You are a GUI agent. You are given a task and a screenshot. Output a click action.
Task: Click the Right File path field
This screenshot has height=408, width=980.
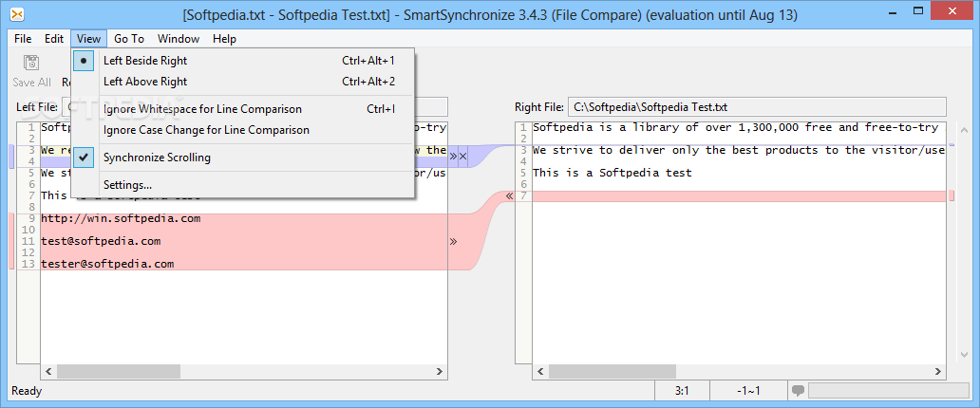point(757,107)
